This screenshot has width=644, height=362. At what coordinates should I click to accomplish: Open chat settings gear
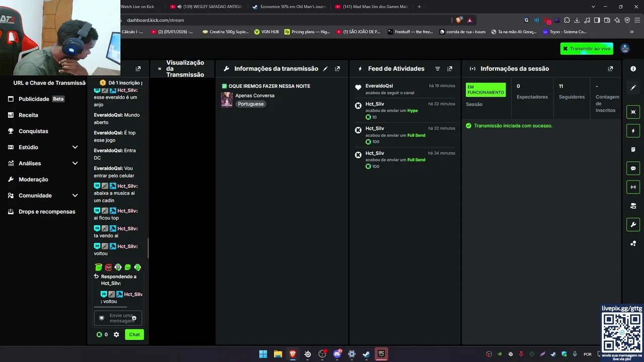tap(116, 334)
